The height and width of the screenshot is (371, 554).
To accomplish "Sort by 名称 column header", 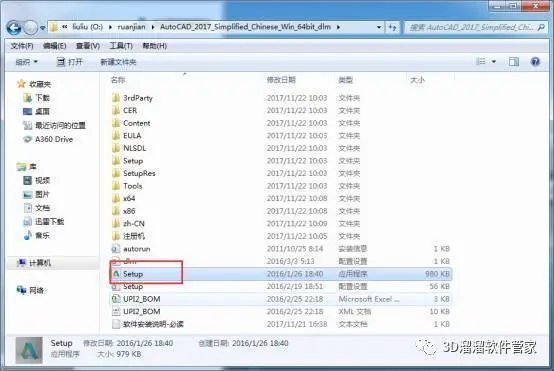I will pyautogui.click(x=118, y=80).
